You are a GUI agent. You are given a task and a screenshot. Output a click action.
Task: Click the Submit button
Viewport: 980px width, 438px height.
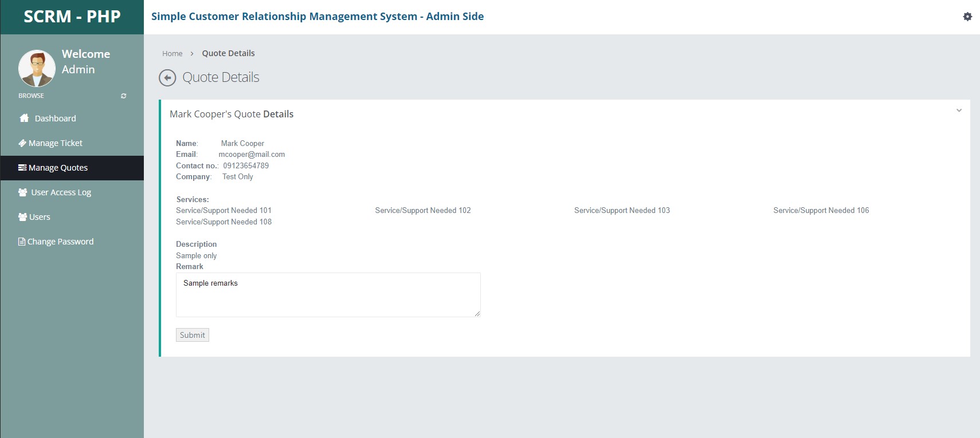click(193, 335)
